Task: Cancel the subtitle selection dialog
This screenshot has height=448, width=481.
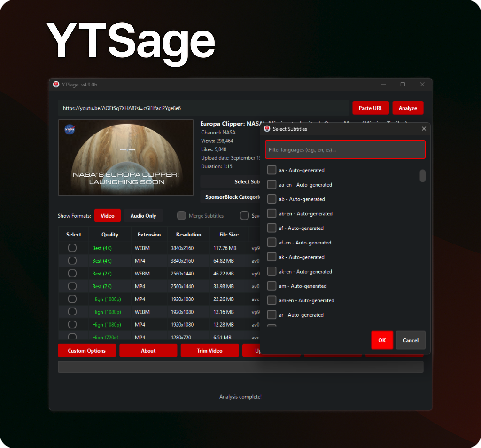Action: [411, 340]
